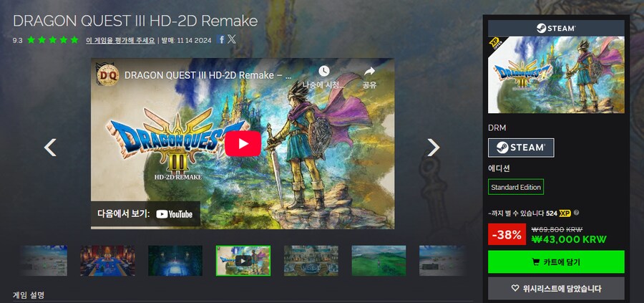Select the Standard Edition option
Image resolution: width=644 pixels, height=303 pixels.
click(x=516, y=187)
